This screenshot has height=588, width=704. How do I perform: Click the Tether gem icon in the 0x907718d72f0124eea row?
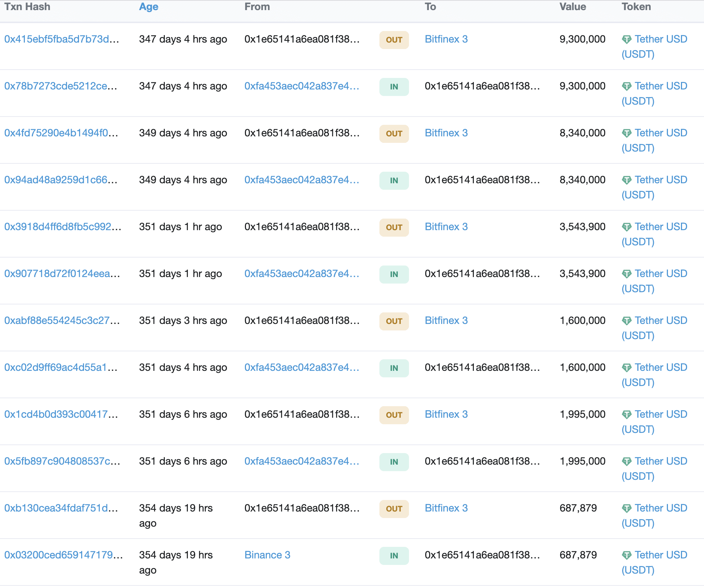pos(627,274)
